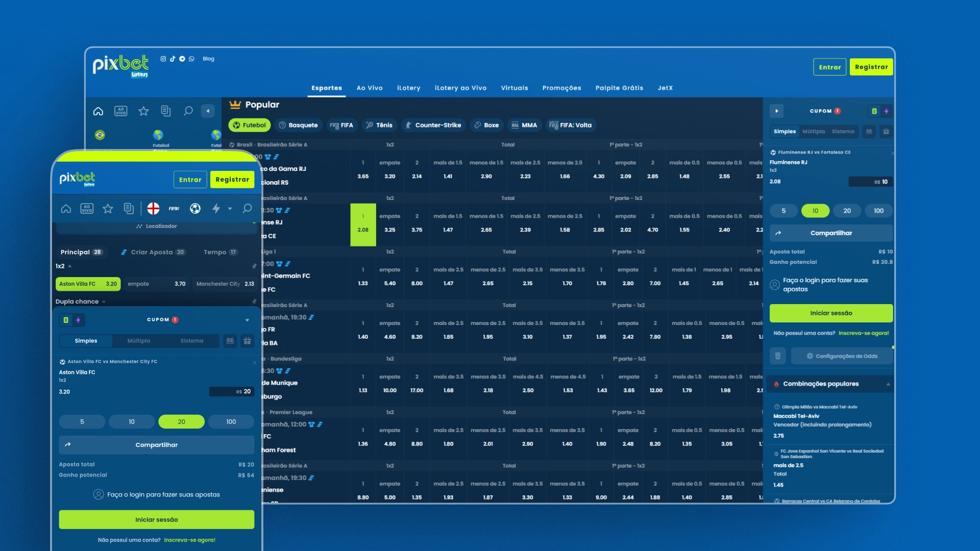Collapse 1x2 market section in mobile
Viewport: 980px width, 551px height.
tap(69, 266)
